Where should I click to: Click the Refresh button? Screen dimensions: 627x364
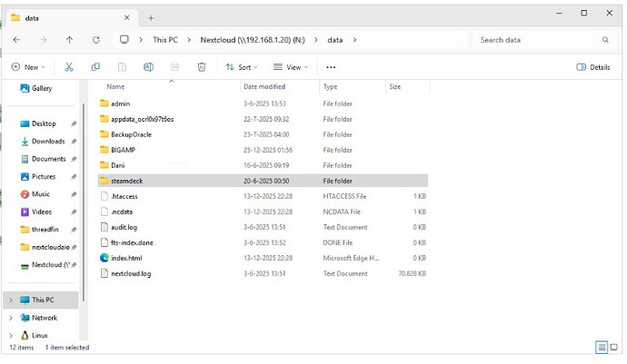pos(95,40)
